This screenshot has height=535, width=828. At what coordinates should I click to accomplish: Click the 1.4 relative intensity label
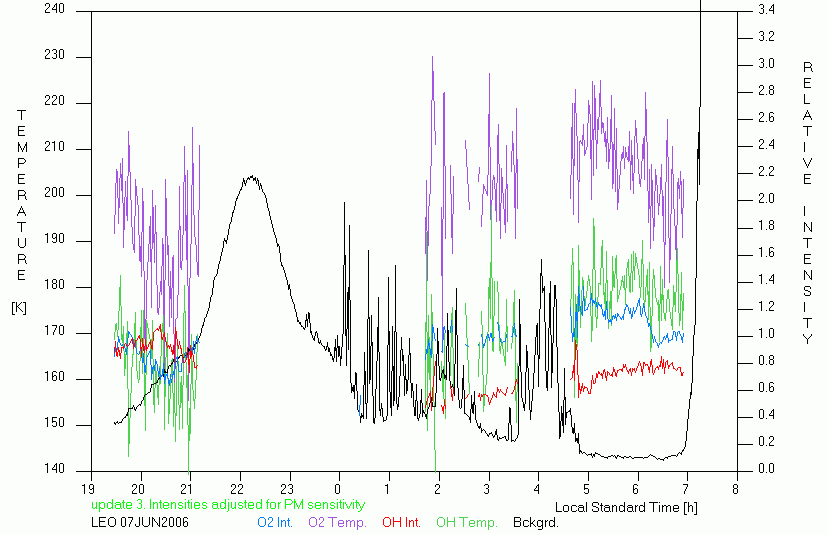(x=766, y=279)
